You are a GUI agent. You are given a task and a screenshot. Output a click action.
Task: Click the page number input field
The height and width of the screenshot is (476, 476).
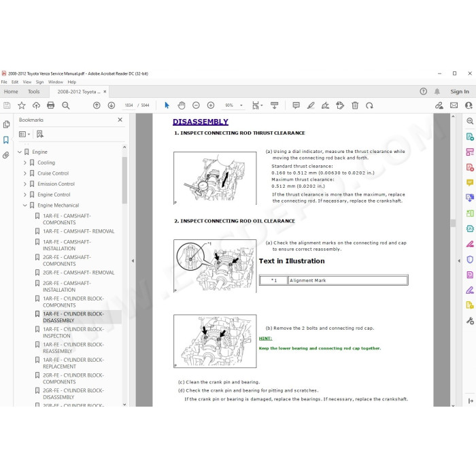point(129,105)
